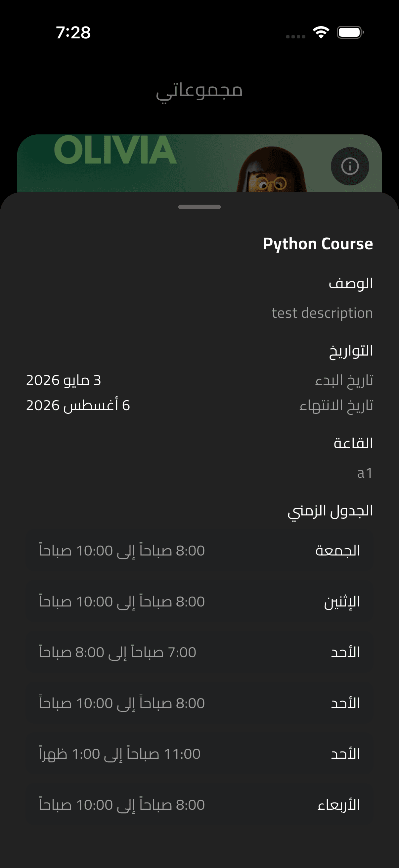The width and height of the screenshot is (399, 868).
Task: Tap the الوصف section label
Action: pyautogui.click(x=351, y=283)
